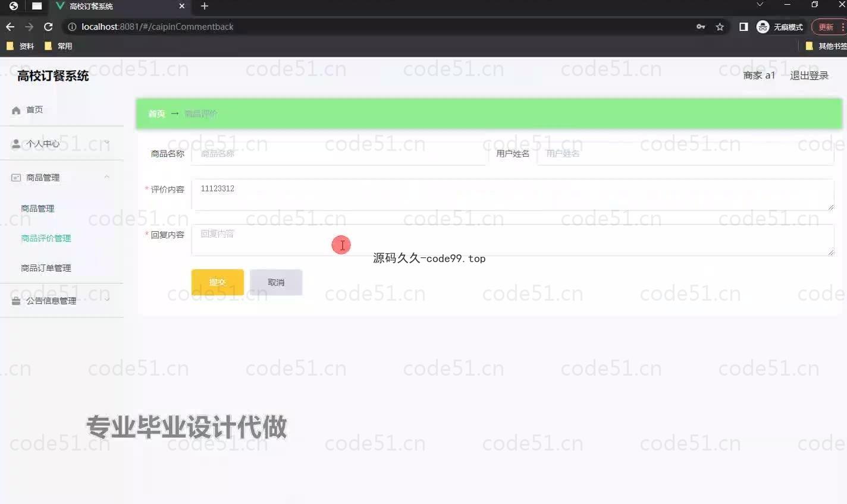Open the 常用 bookmarks folder

click(58, 46)
